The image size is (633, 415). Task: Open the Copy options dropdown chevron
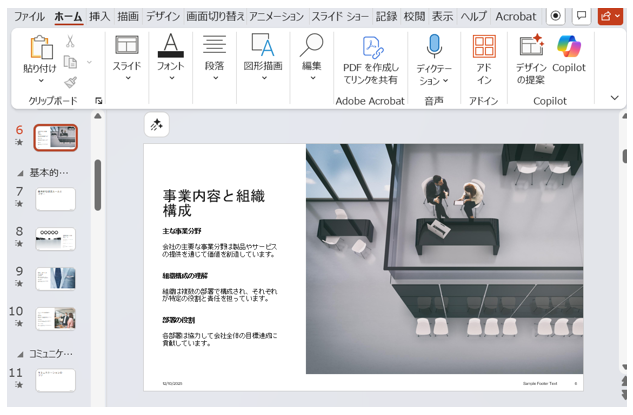point(89,62)
